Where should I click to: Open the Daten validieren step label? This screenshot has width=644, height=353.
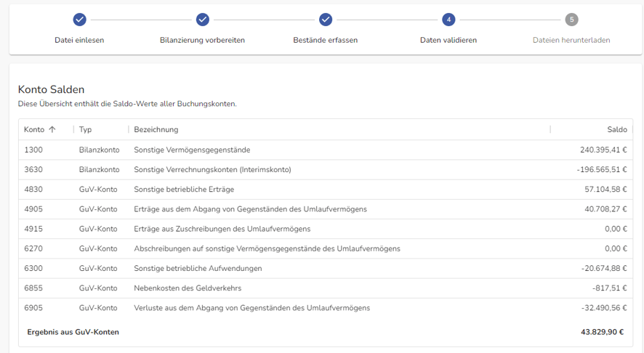click(x=448, y=40)
